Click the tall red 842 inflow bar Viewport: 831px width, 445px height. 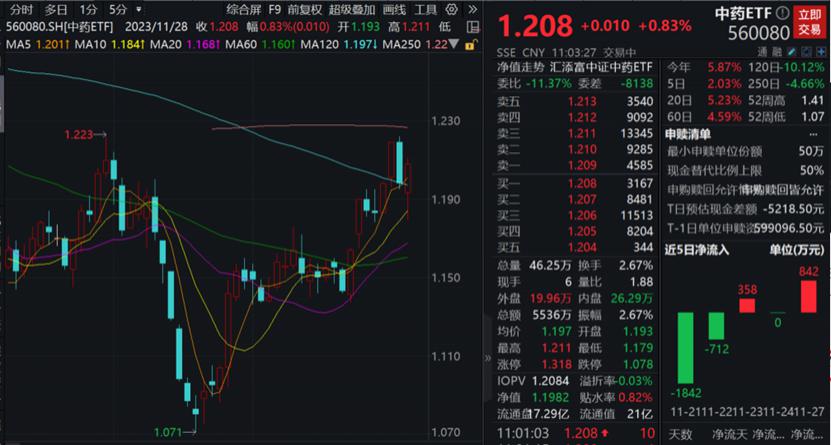[808, 295]
